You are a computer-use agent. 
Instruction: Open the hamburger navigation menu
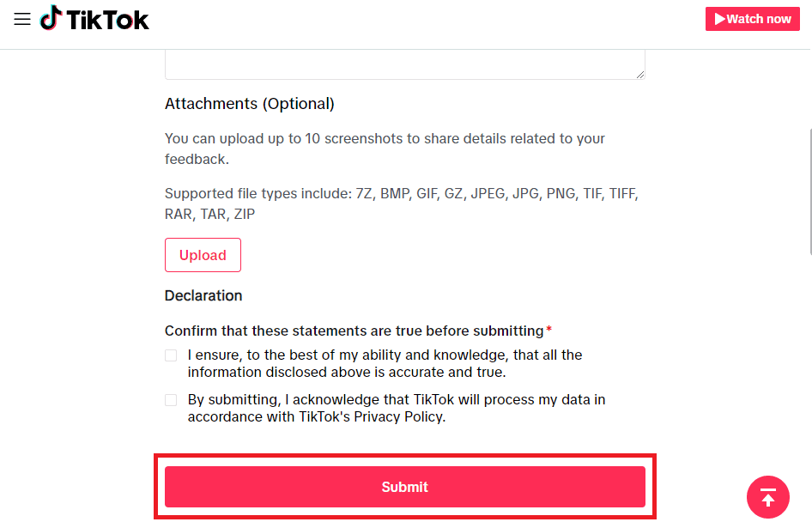pos(22,19)
